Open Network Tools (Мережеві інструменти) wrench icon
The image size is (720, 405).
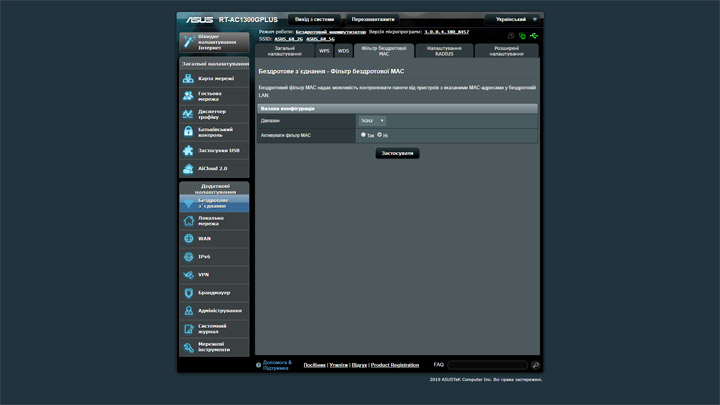pos(188,347)
